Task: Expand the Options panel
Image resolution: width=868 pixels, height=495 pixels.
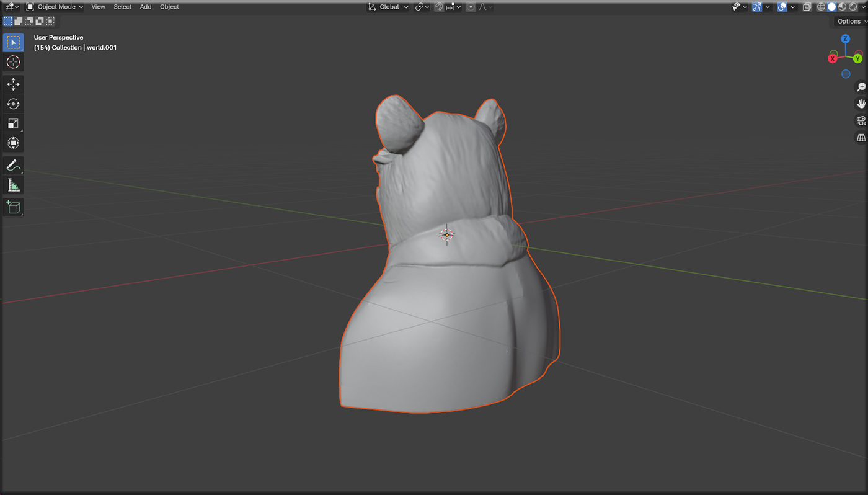Action: [x=849, y=20]
